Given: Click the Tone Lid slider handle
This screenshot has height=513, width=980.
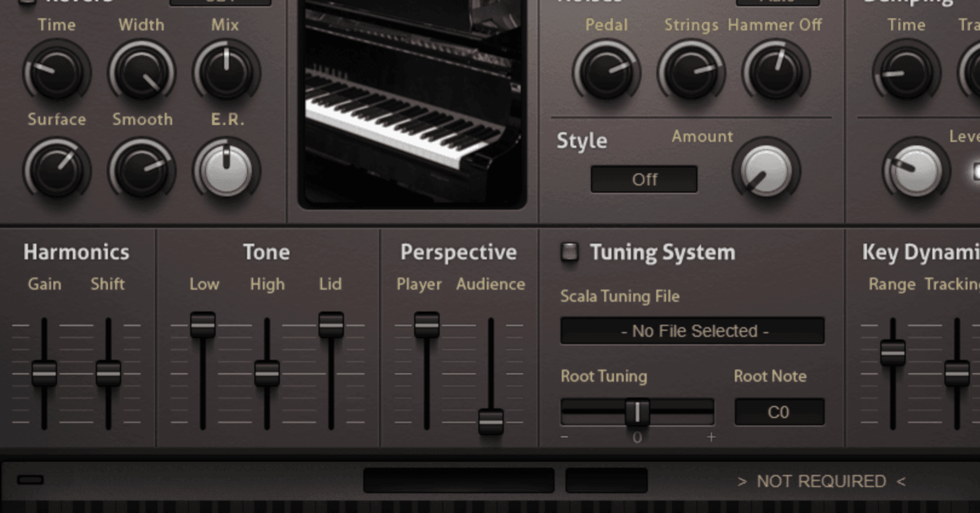Looking at the screenshot, I should click(x=331, y=325).
